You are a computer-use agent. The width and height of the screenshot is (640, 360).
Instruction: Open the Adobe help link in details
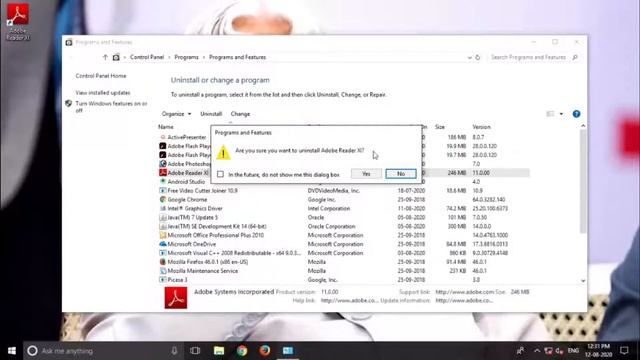point(349,301)
